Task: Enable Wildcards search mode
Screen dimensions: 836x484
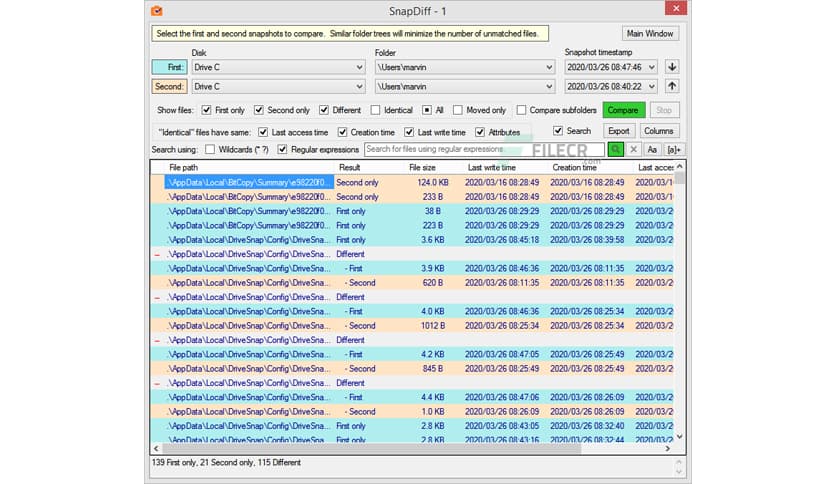Action: [210, 150]
